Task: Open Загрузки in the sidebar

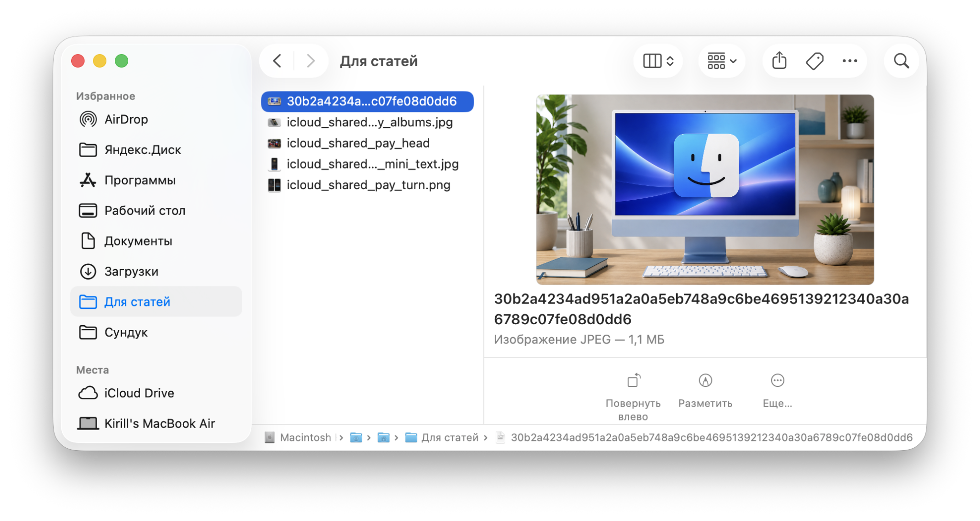Action: pos(156,272)
